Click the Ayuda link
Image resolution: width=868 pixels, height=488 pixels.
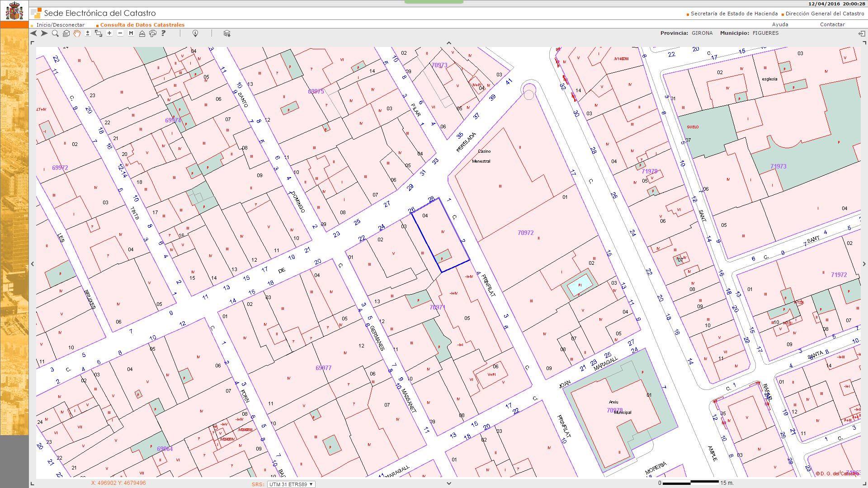coord(780,24)
